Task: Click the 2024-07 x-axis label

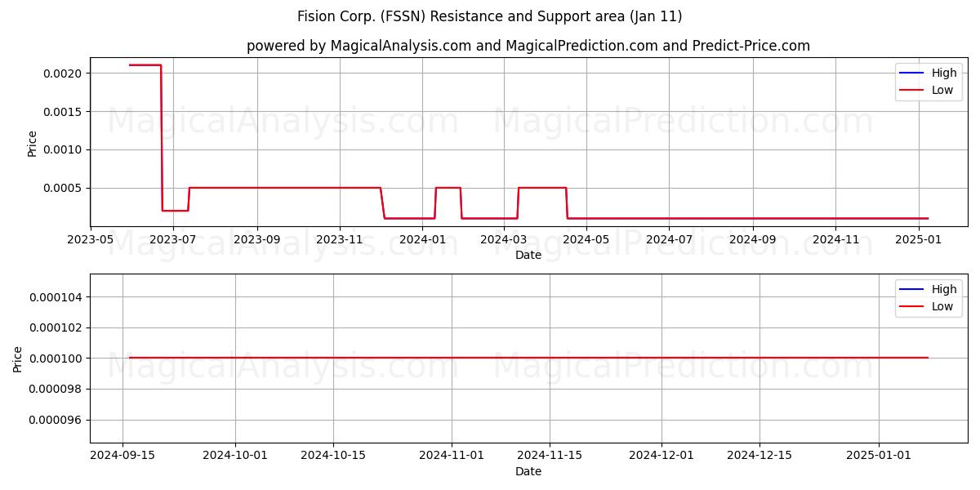Action: tap(669, 240)
